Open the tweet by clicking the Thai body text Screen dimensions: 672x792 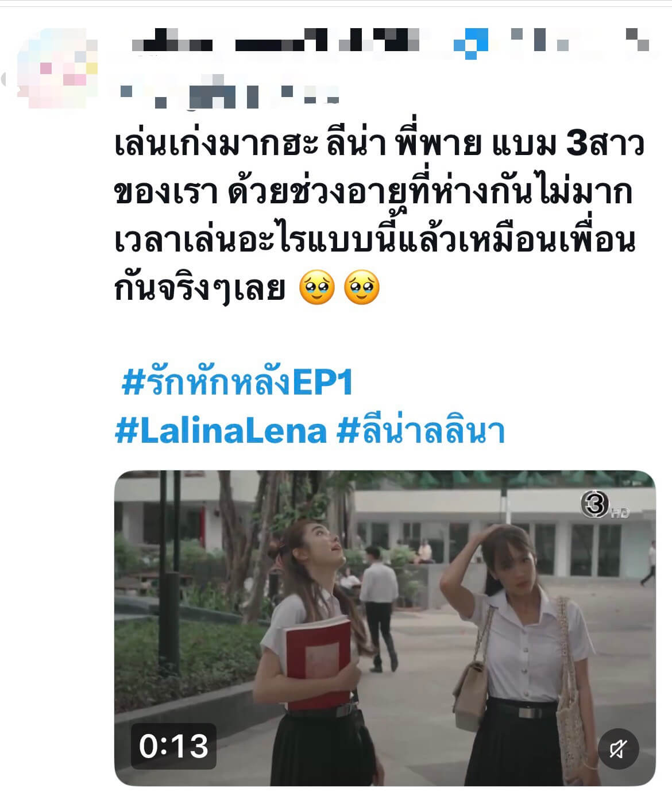tap(379, 217)
